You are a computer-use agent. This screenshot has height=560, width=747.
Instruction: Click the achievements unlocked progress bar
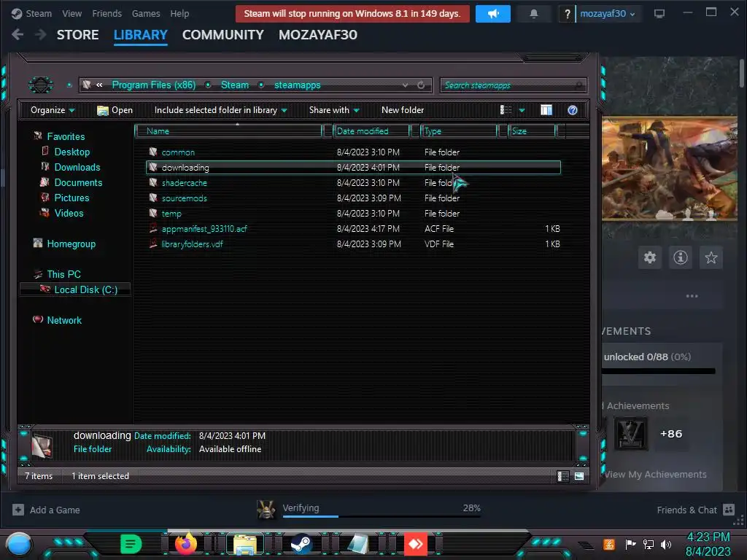659,371
